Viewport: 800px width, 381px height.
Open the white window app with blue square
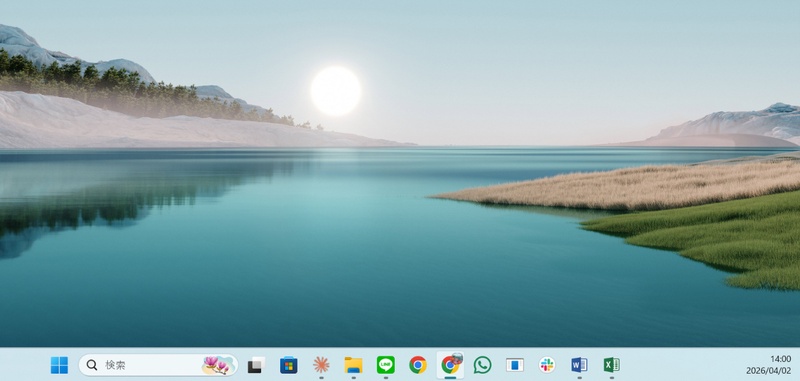(x=515, y=365)
